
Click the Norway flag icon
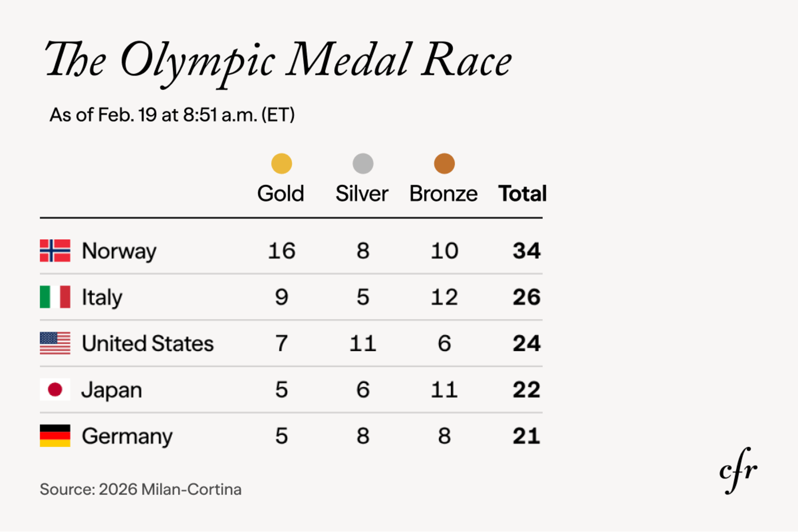coord(55,251)
